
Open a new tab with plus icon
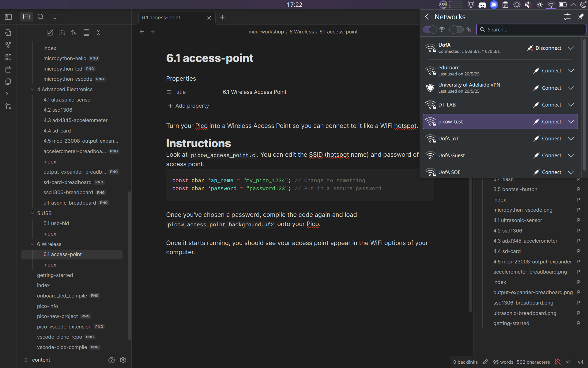(222, 17)
